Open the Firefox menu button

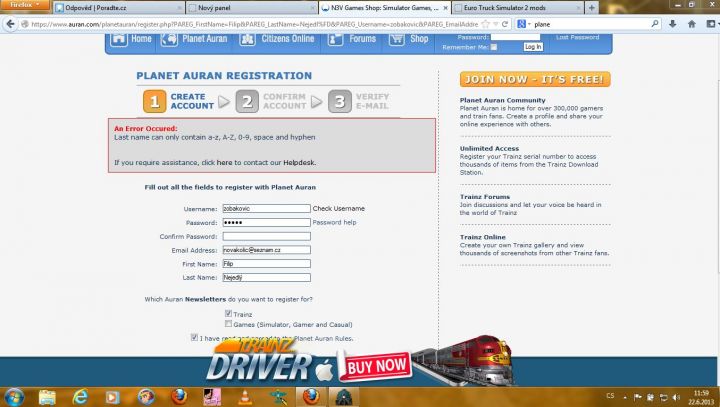coord(25,5)
